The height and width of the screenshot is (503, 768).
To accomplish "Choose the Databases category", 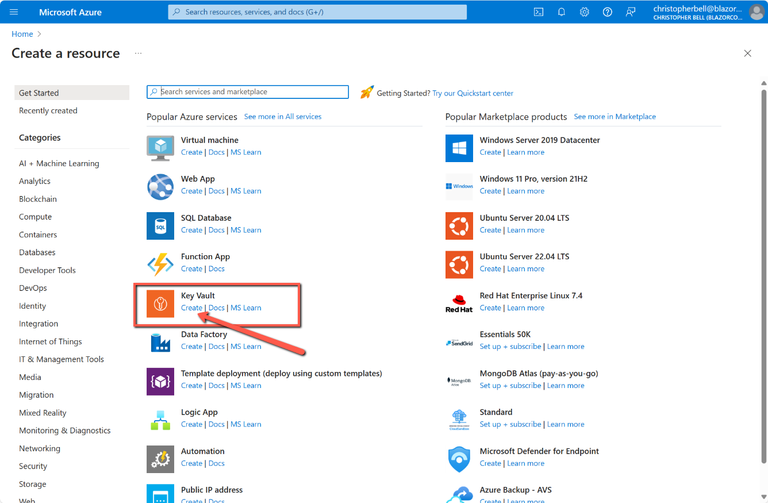I will pyautogui.click(x=37, y=253).
